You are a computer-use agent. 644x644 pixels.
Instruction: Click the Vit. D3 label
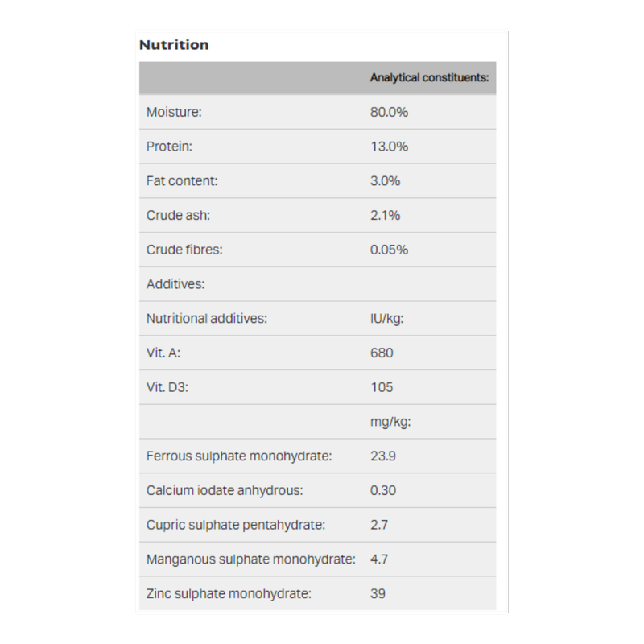[167, 387]
